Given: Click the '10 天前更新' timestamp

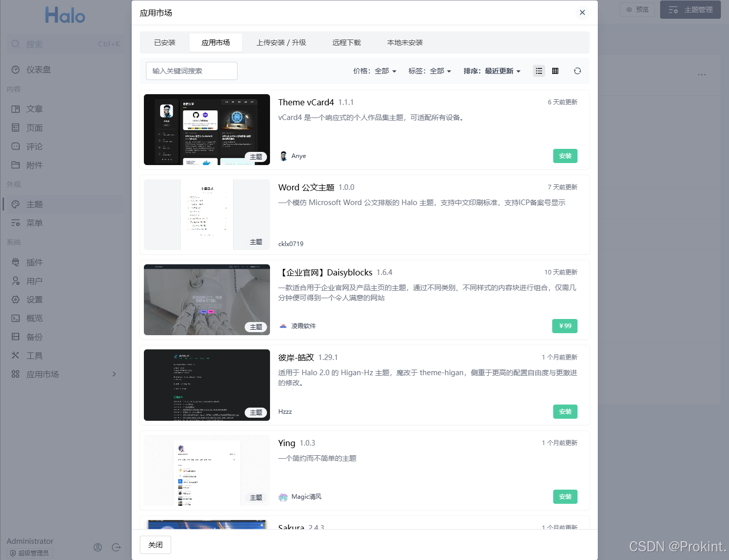Looking at the screenshot, I should point(561,272).
